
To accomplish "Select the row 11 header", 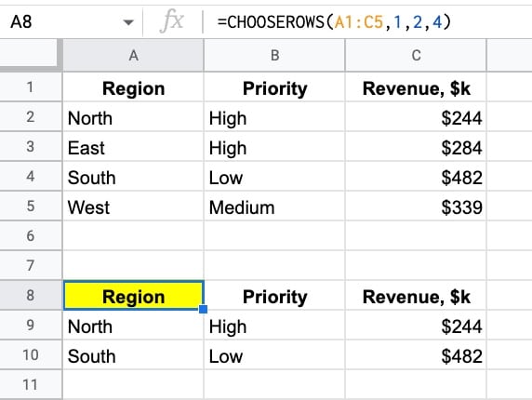I will coord(31,385).
